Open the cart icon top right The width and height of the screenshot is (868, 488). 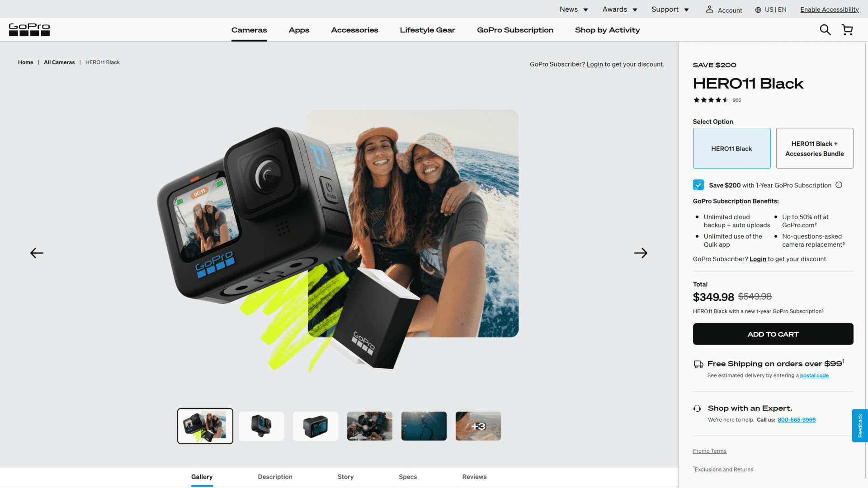point(847,29)
